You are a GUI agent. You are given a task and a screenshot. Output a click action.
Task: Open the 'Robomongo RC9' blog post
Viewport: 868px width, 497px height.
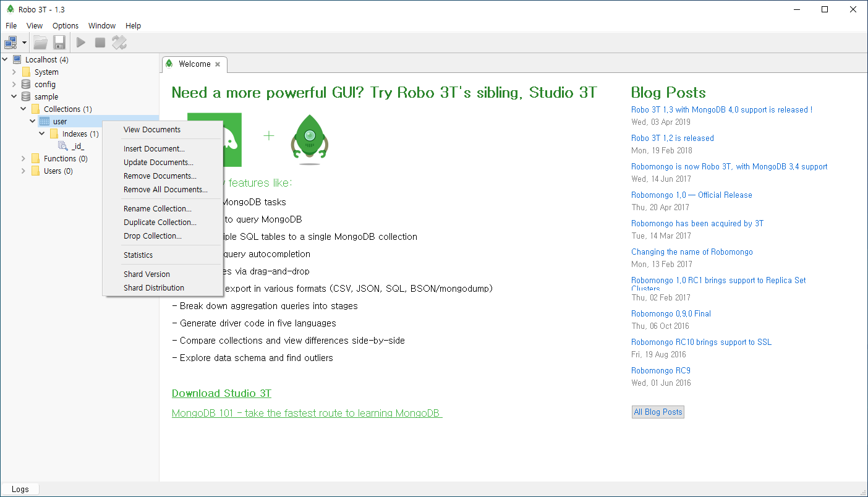coord(661,370)
